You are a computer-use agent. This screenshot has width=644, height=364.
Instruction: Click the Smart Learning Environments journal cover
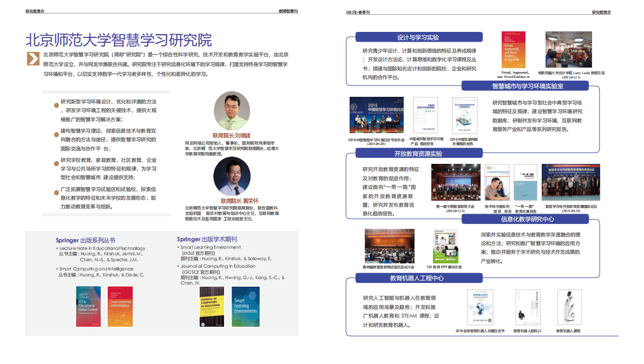coord(245,306)
